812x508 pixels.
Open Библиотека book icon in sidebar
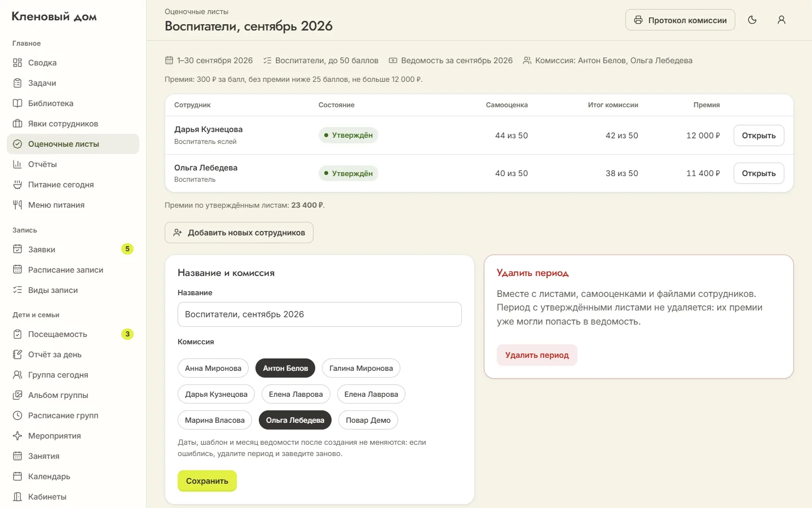pyautogui.click(x=17, y=103)
